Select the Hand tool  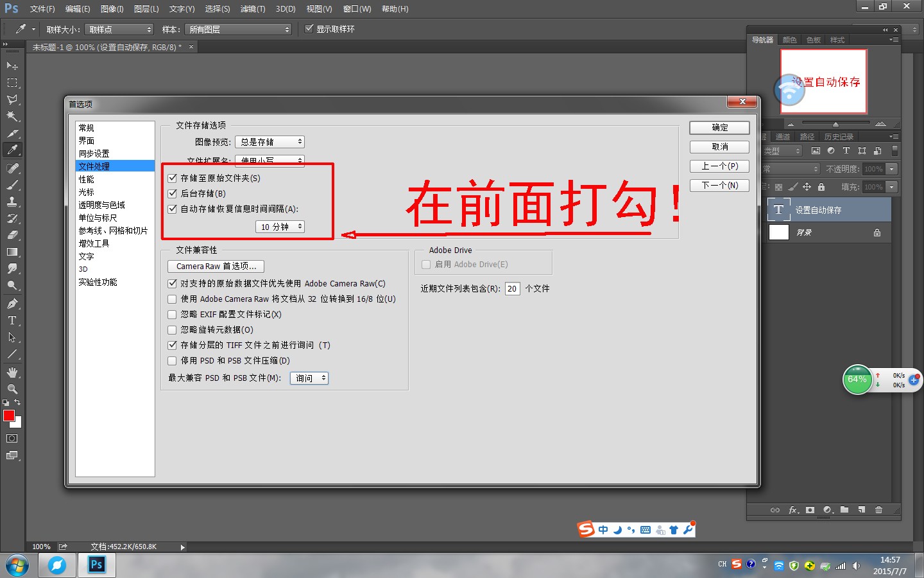pos(12,372)
